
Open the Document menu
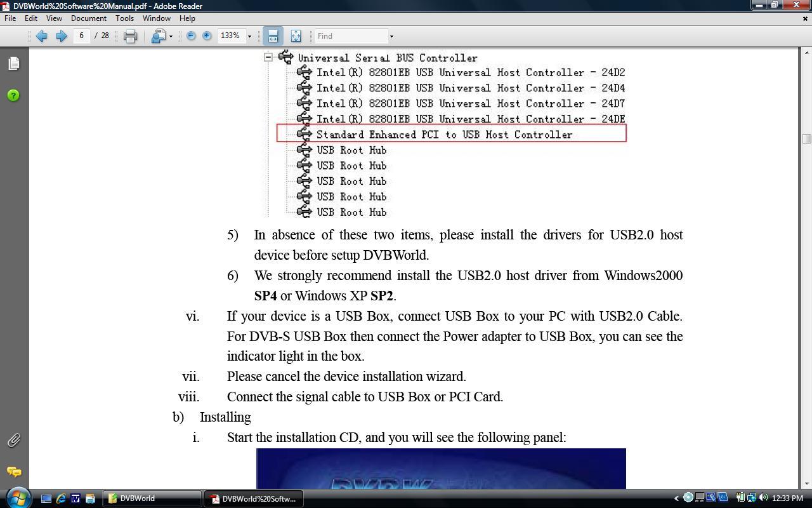pyautogui.click(x=88, y=18)
